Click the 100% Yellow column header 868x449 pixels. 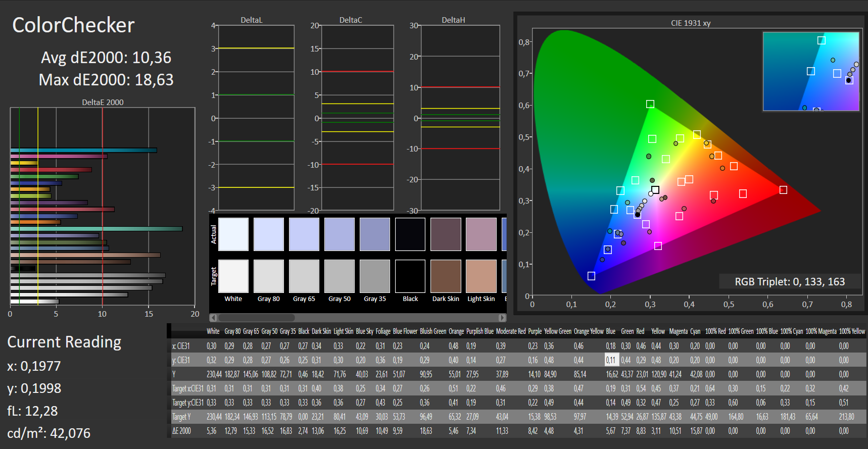pos(852,331)
